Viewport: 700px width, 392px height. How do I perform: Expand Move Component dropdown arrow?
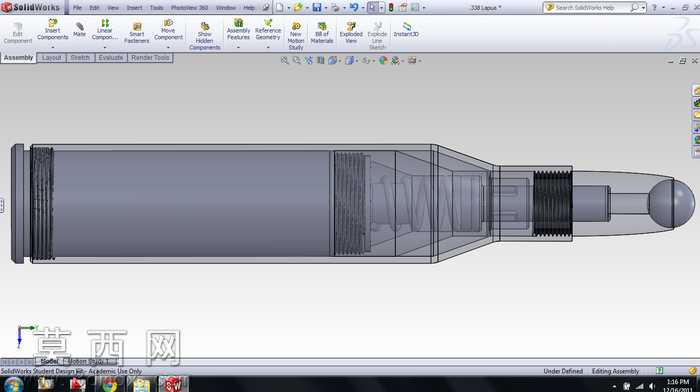[168, 47]
